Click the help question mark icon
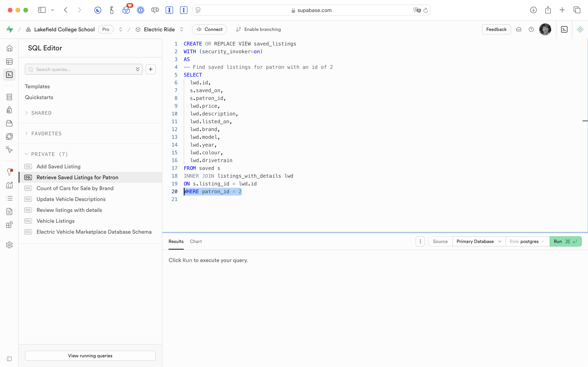 coord(531,29)
